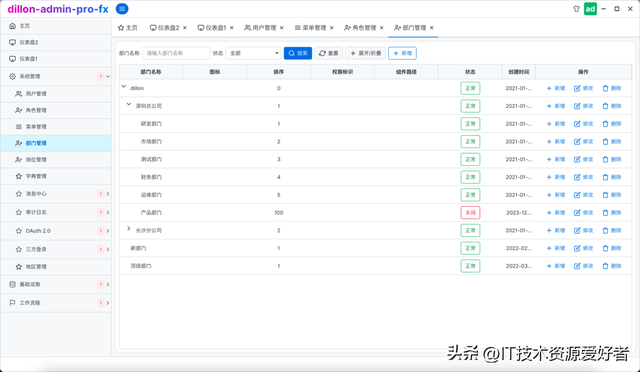
Task: Click 修改 in the 深圳总公司 row
Action: point(583,106)
